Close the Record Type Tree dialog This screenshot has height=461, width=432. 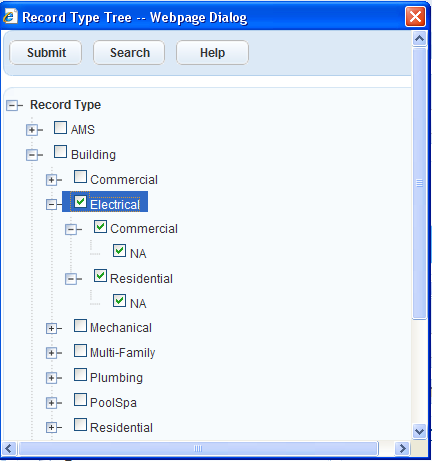click(x=415, y=16)
